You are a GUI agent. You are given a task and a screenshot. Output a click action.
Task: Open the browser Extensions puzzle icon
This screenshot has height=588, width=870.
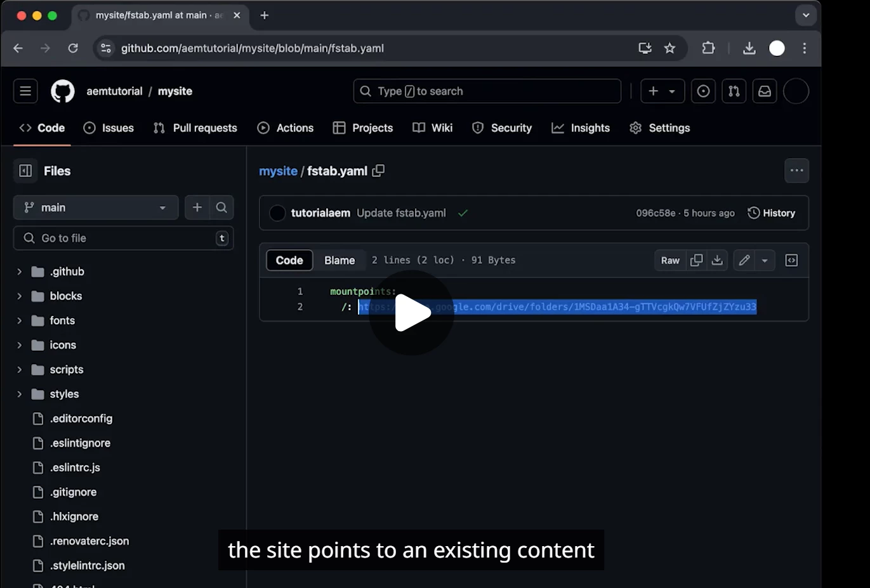tap(708, 48)
